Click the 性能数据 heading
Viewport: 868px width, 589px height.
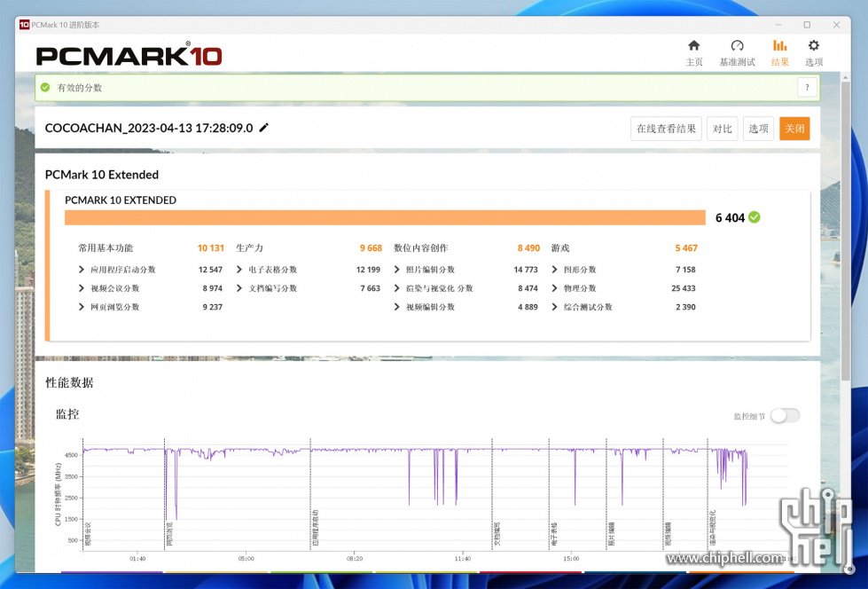[x=69, y=383]
